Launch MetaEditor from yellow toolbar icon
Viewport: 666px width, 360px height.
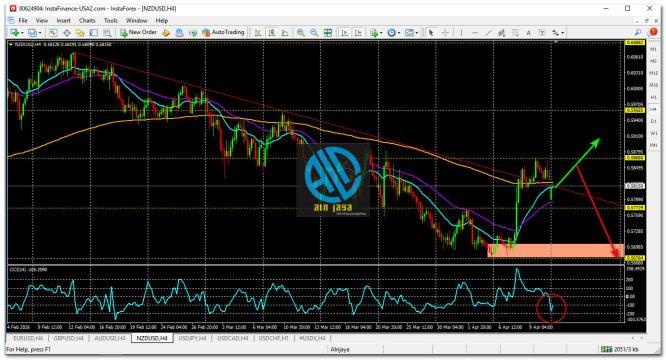point(166,32)
